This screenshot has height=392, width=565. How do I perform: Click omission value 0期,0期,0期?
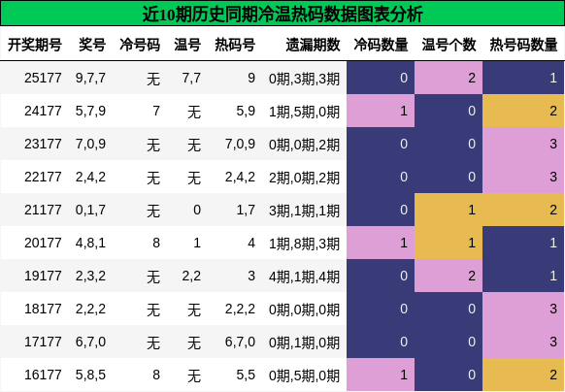[304, 310]
